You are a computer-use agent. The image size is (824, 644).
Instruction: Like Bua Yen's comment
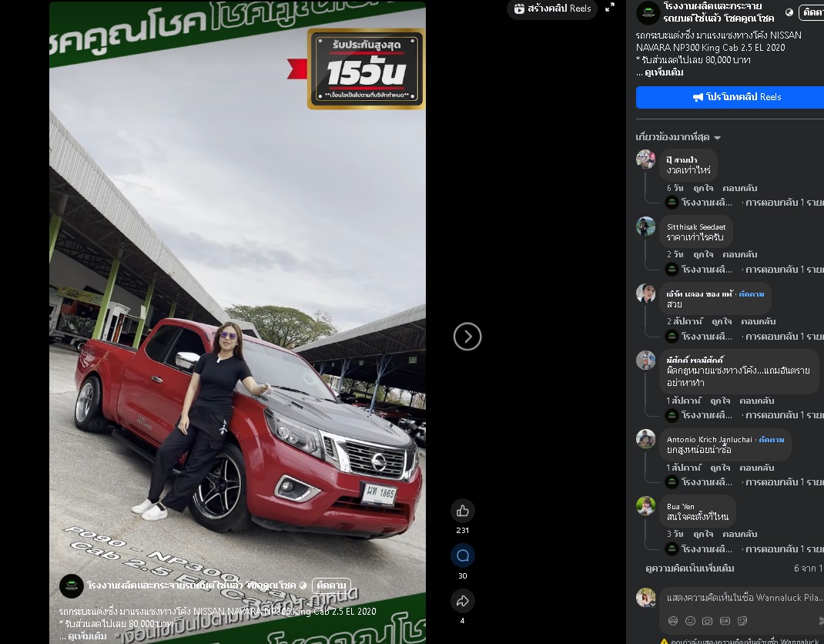coord(703,534)
